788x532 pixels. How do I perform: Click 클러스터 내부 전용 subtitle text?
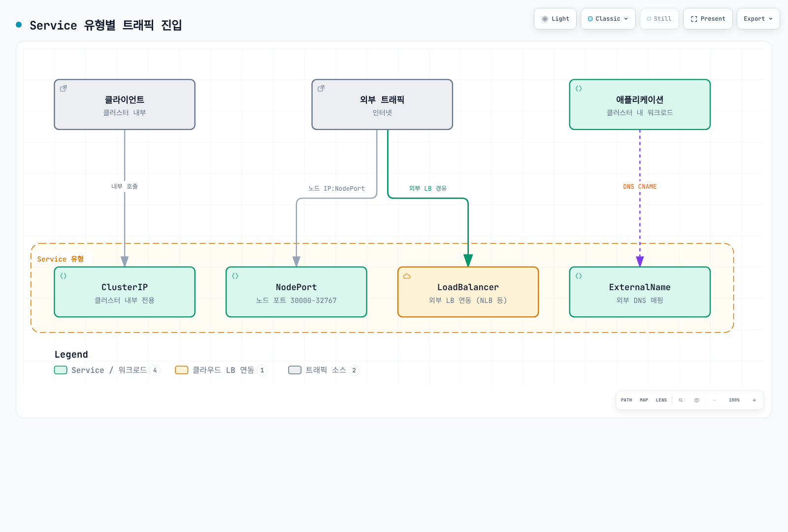125,300
